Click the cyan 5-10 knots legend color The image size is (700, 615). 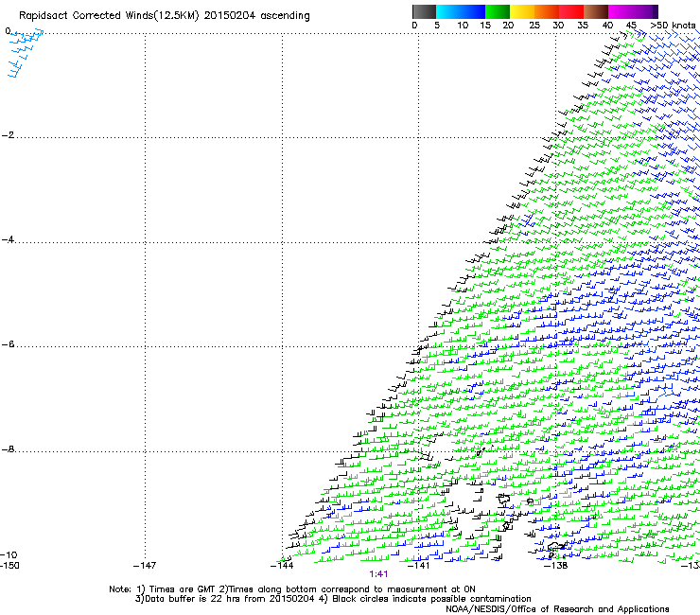coord(448,11)
